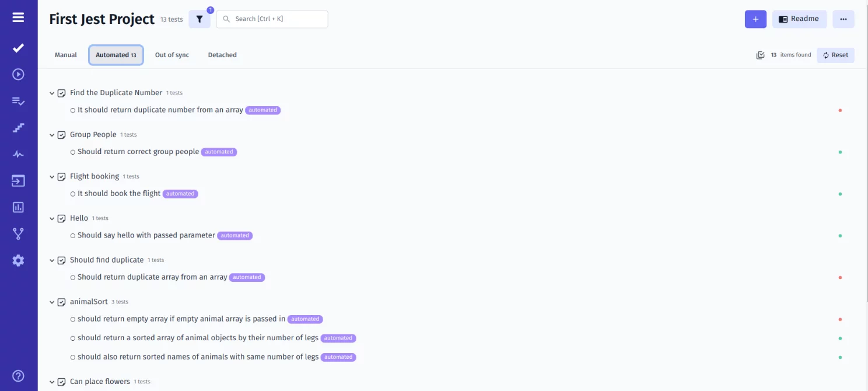Select the circle next to It should book the flight
868x391 pixels.
tap(72, 193)
